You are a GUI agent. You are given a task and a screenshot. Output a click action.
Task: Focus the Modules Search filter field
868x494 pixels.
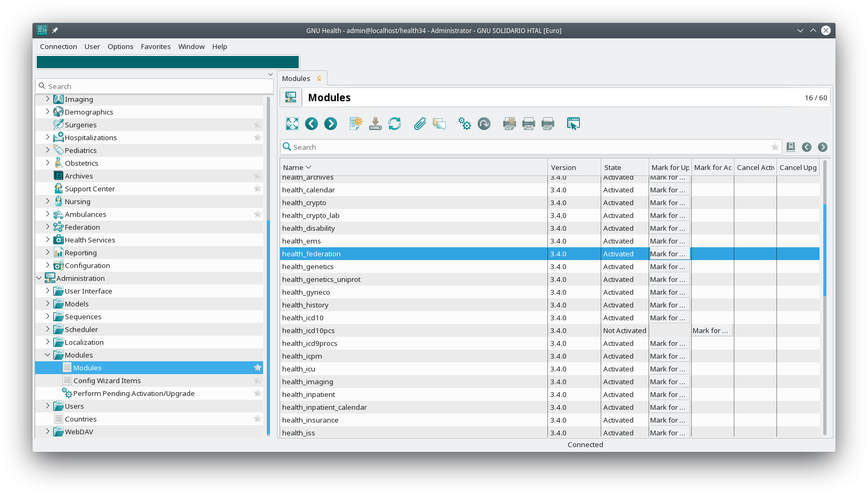point(531,147)
